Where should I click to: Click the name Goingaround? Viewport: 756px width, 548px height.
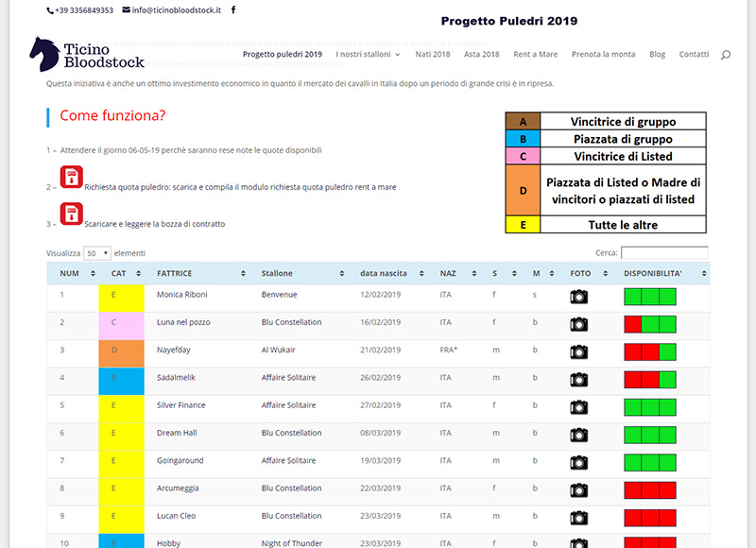pyautogui.click(x=180, y=461)
